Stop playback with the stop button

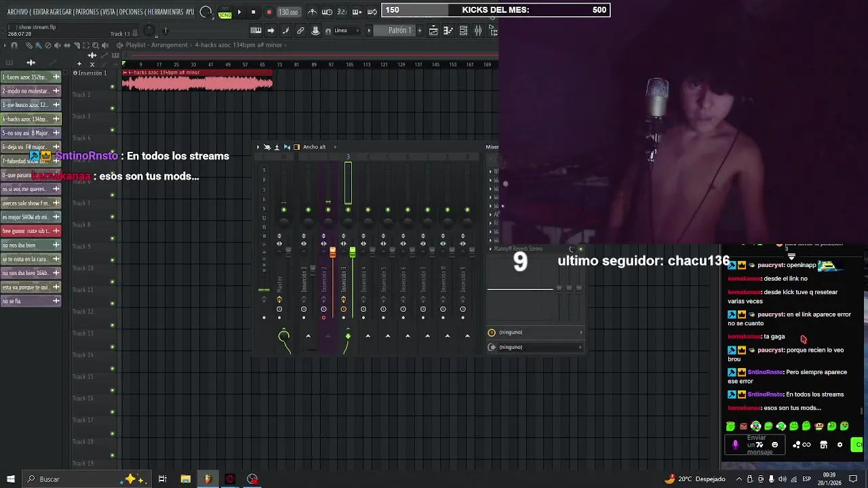254,12
